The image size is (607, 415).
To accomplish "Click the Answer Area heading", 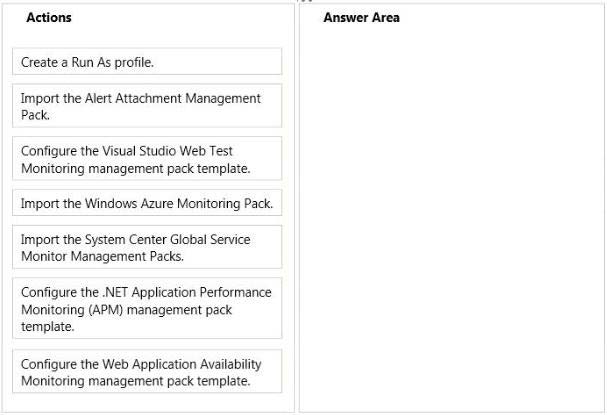I will click(362, 17).
